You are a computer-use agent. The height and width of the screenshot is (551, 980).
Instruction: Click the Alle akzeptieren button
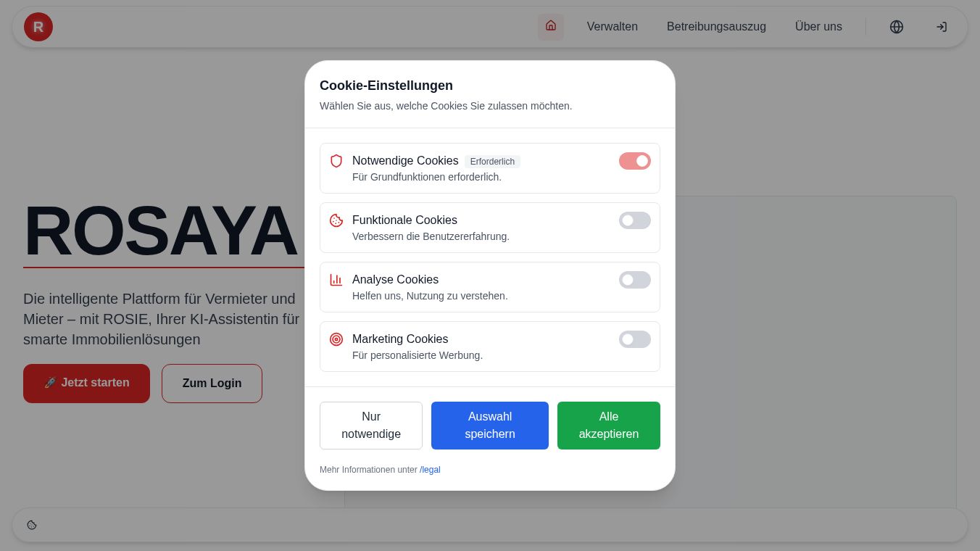click(609, 426)
